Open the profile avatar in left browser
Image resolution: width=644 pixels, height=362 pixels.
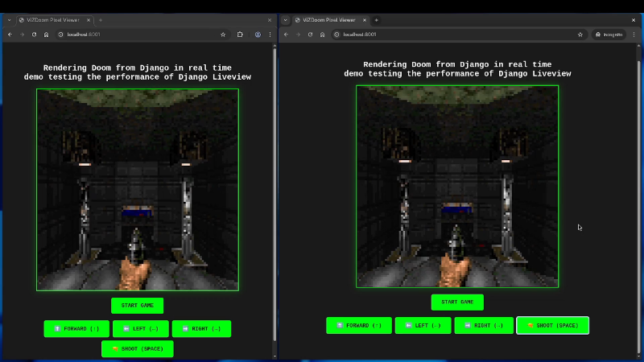[x=258, y=35]
